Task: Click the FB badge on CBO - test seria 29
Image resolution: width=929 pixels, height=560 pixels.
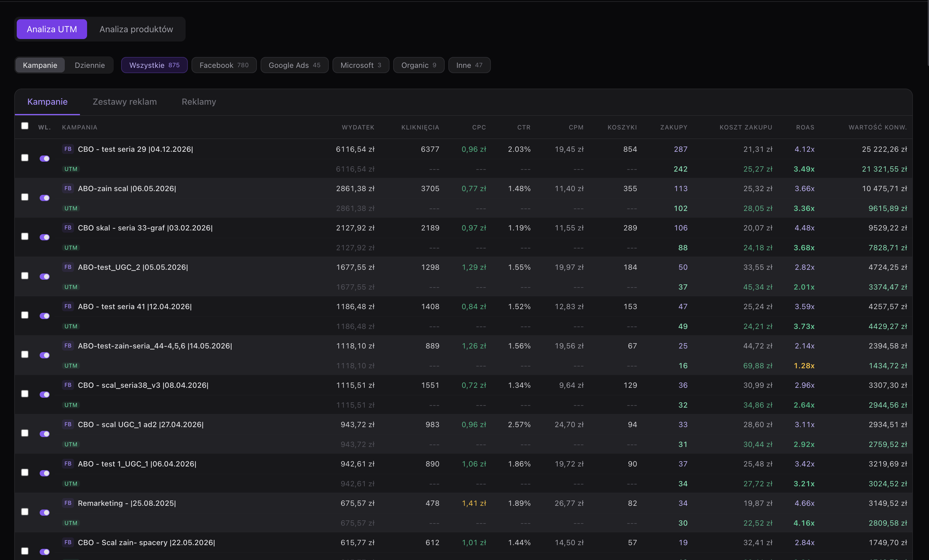Action: [x=68, y=149]
